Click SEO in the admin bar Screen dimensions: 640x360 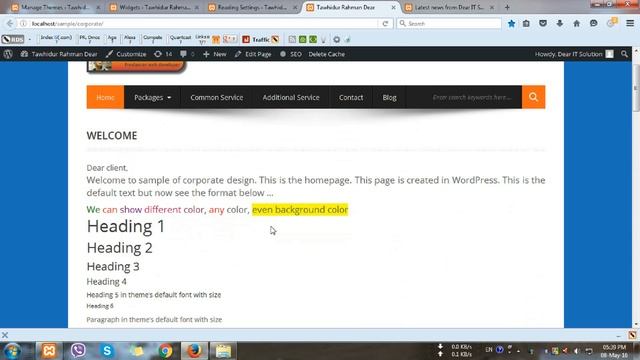coord(291,54)
